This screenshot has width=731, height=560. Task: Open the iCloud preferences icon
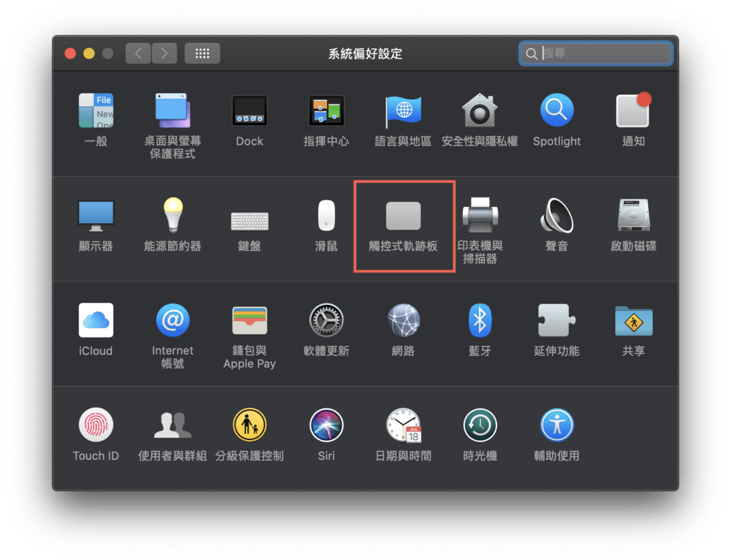(x=96, y=320)
